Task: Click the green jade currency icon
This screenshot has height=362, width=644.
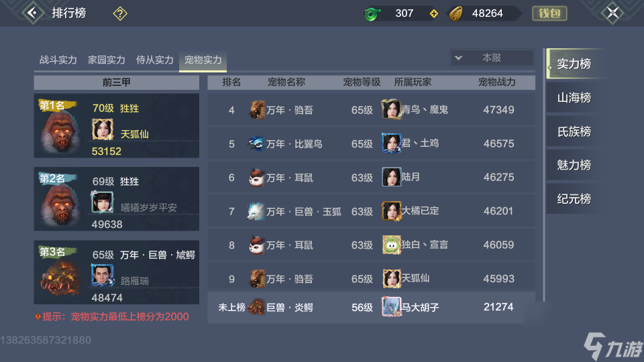Action: click(372, 14)
